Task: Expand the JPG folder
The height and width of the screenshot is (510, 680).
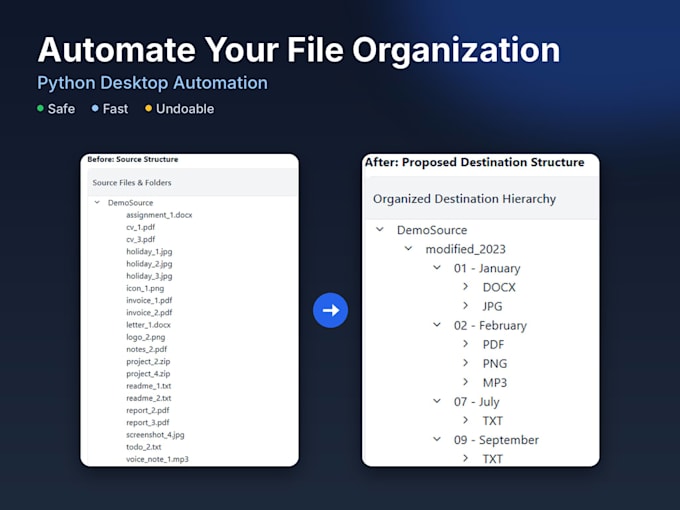Action: pyautogui.click(x=465, y=306)
